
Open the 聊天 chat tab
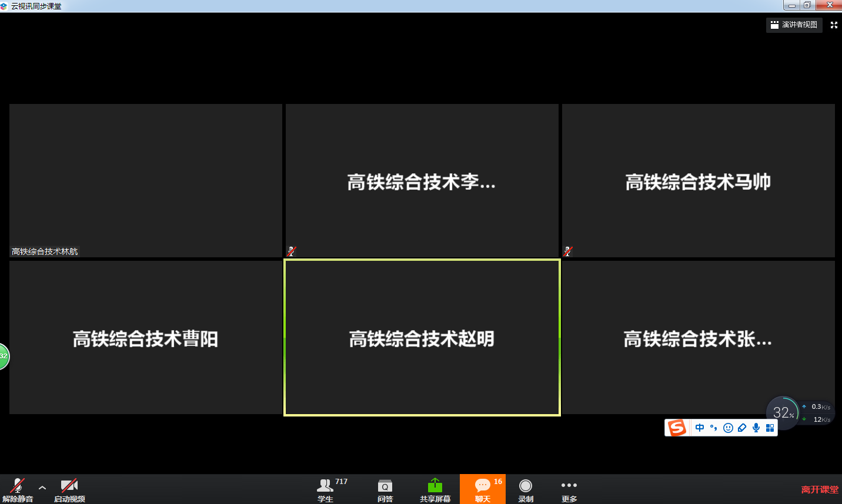tap(483, 489)
